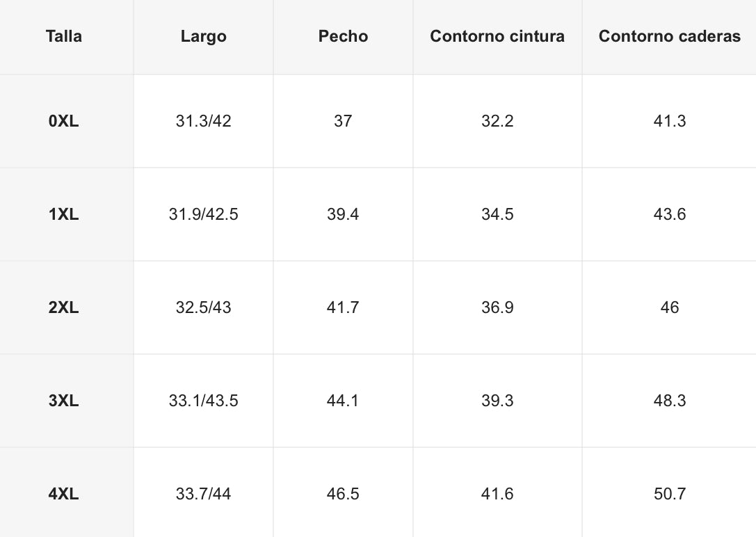Click the 48.3 hip value
This screenshot has width=756, height=537.
669,401
